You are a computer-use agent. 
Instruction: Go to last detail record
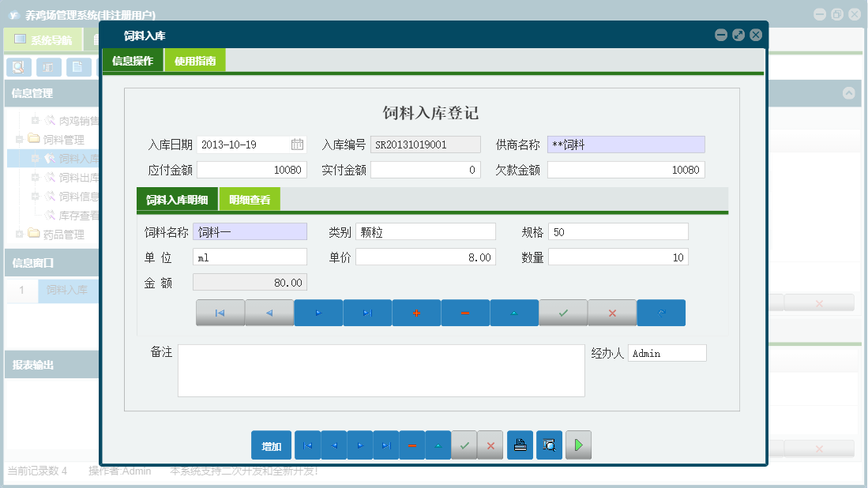367,313
